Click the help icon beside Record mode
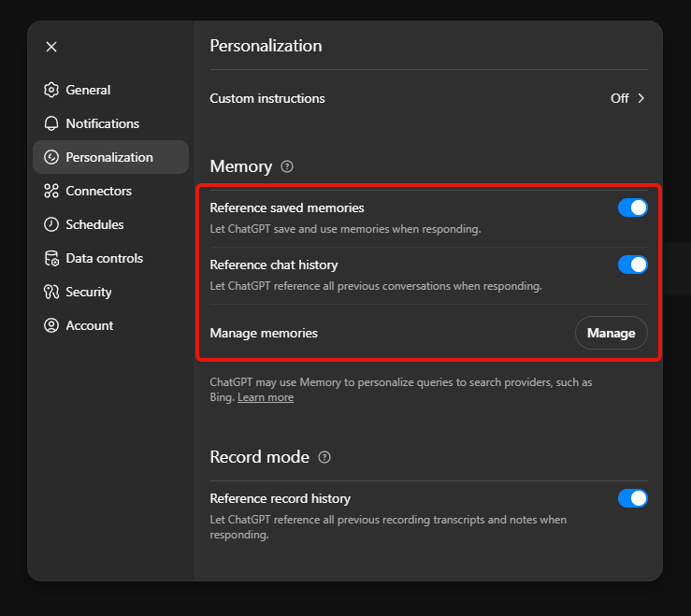 324,457
